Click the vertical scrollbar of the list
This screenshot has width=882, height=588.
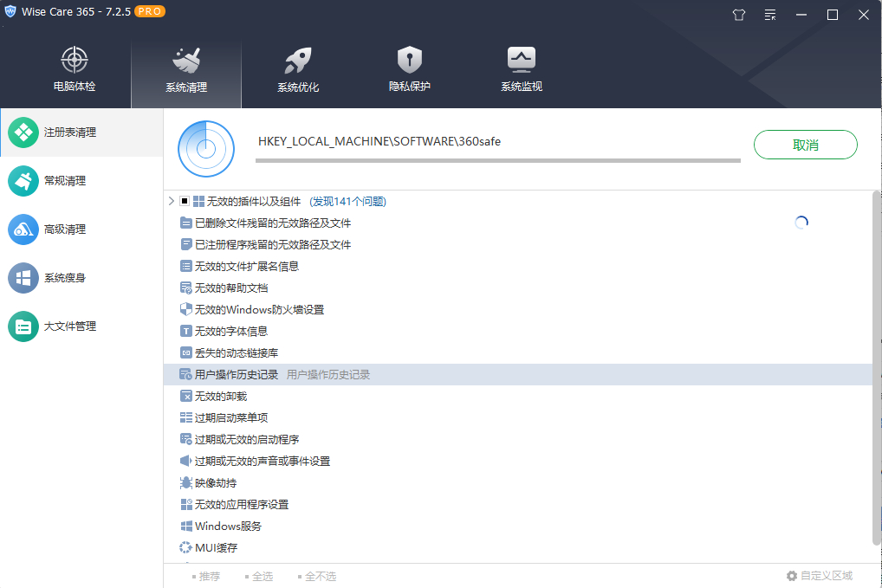tap(877, 368)
